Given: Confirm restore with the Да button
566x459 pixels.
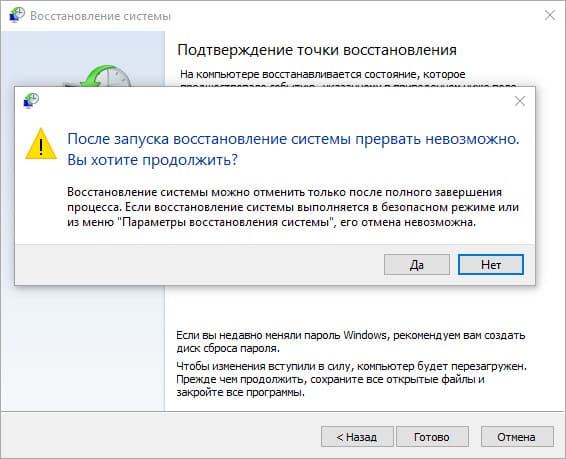Looking at the screenshot, I should pyautogui.click(x=417, y=265).
